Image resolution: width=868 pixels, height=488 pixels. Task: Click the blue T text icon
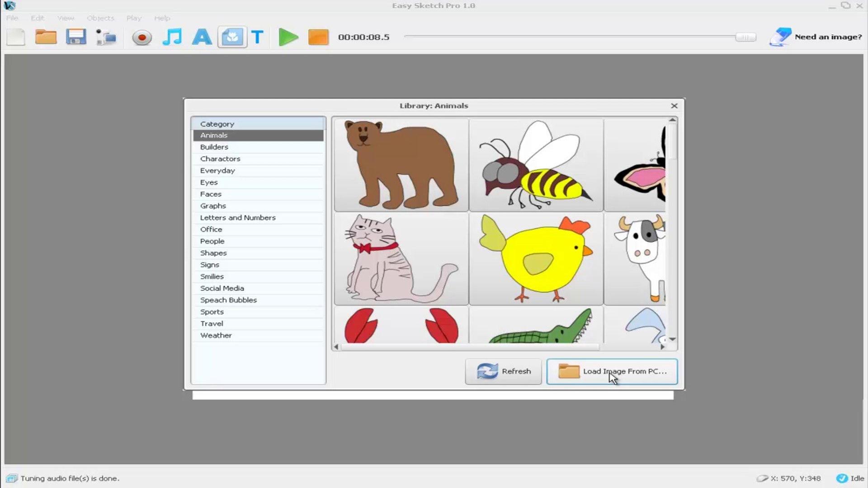point(257,37)
